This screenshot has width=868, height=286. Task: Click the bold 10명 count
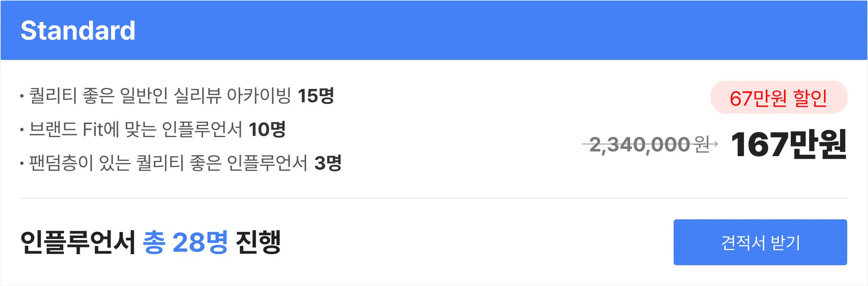coord(267,129)
